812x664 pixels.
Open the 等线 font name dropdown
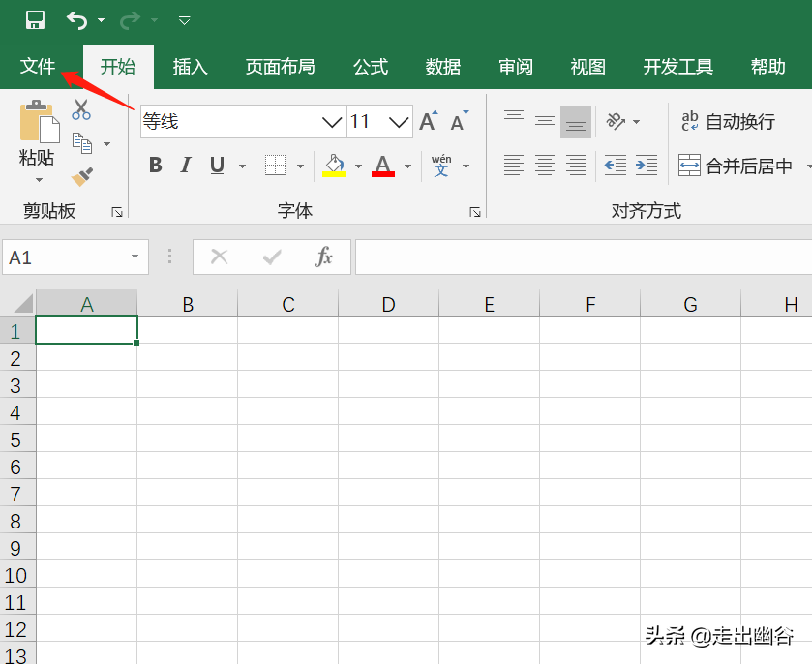tap(332, 122)
